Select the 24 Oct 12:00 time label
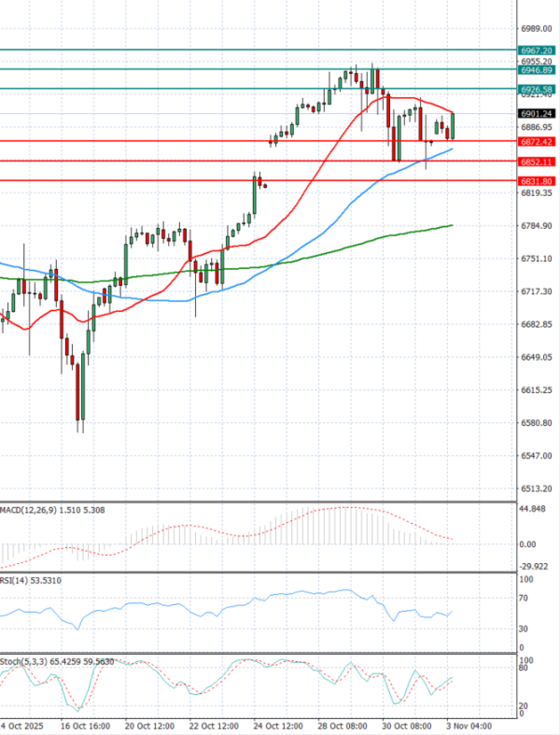 [x=279, y=726]
